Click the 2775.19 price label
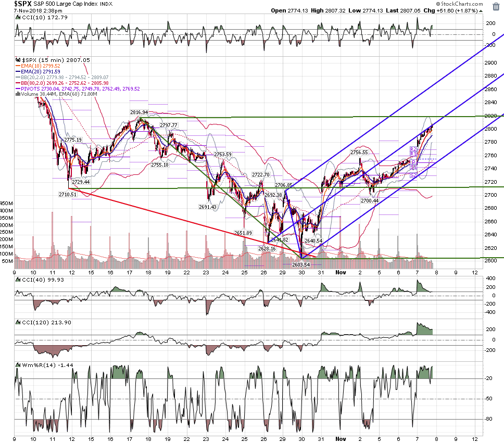 73,140
